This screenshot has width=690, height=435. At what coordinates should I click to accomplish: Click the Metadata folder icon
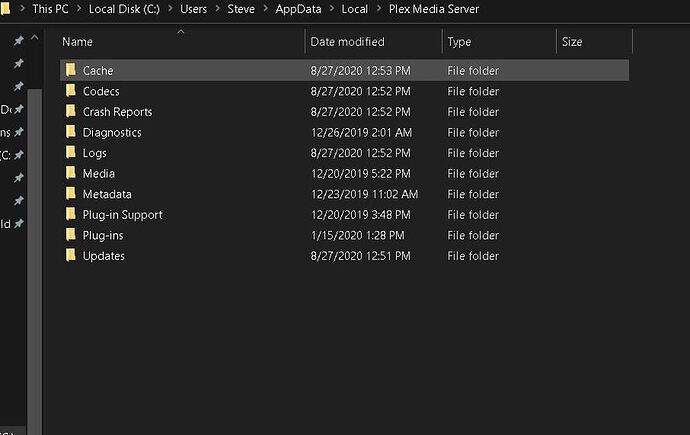point(71,194)
